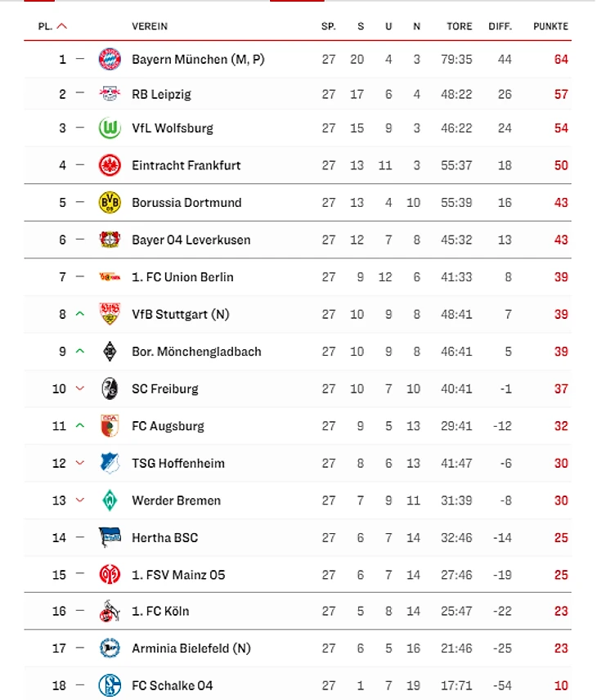597x700 pixels.
Task: Click the Werder Bremen diamond logo
Action: (109, 500)
